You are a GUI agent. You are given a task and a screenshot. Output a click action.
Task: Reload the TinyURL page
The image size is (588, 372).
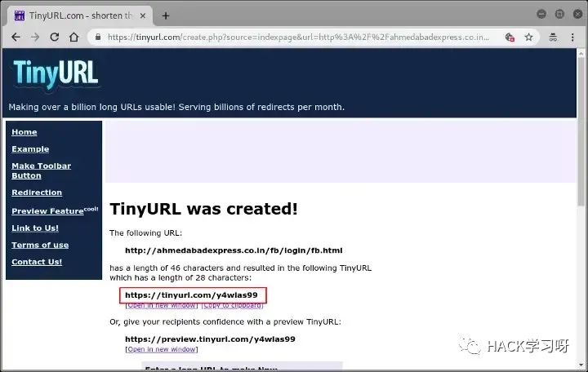click(55, 37)
